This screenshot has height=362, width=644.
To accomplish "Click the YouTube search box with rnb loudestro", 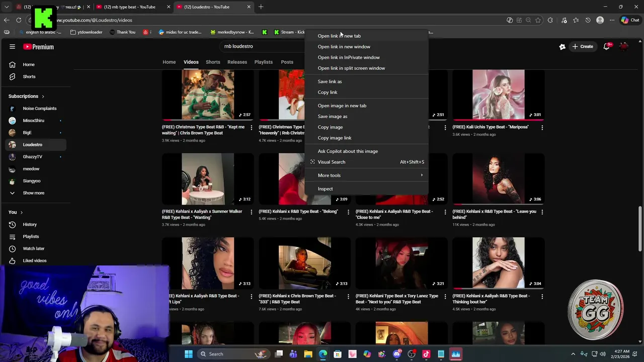I will [x=262, y=46].
